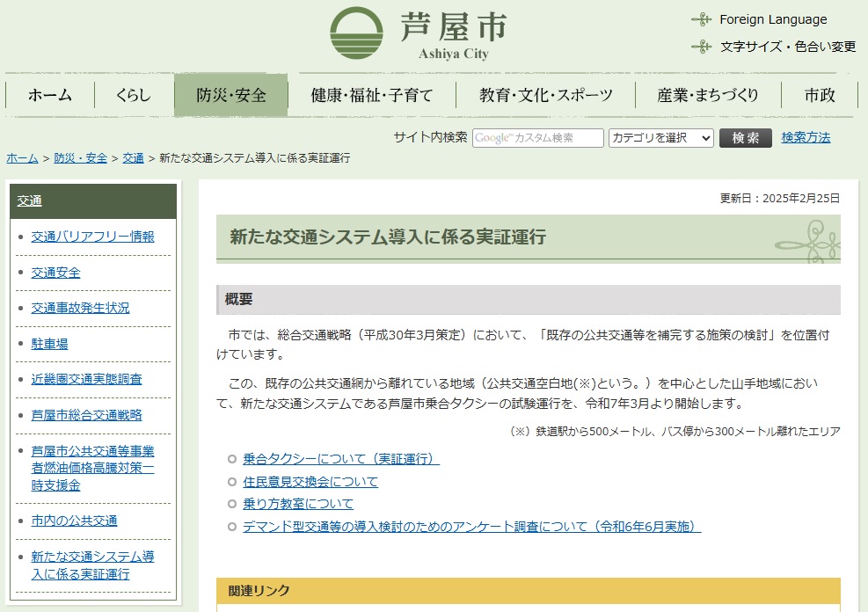Open 住民意見交換会について link
This screenshot has width=868, height=612.
[310, 482]
